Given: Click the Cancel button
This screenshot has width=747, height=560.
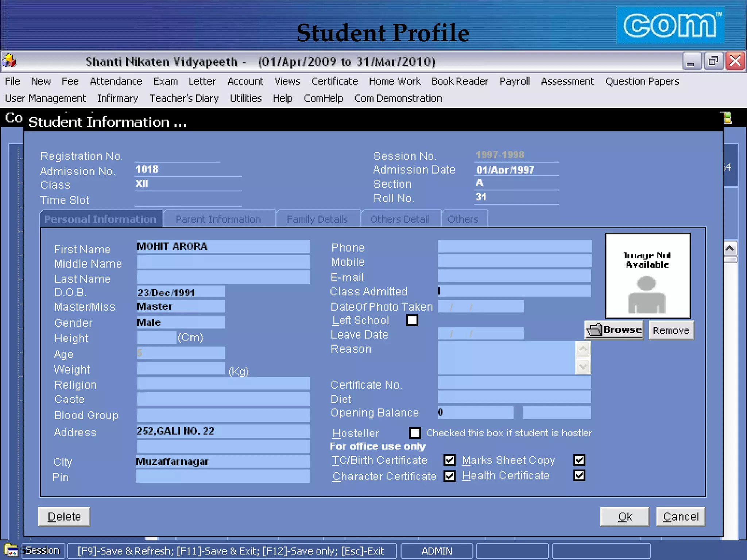Looking at the screenshot, I should point(681,516).
